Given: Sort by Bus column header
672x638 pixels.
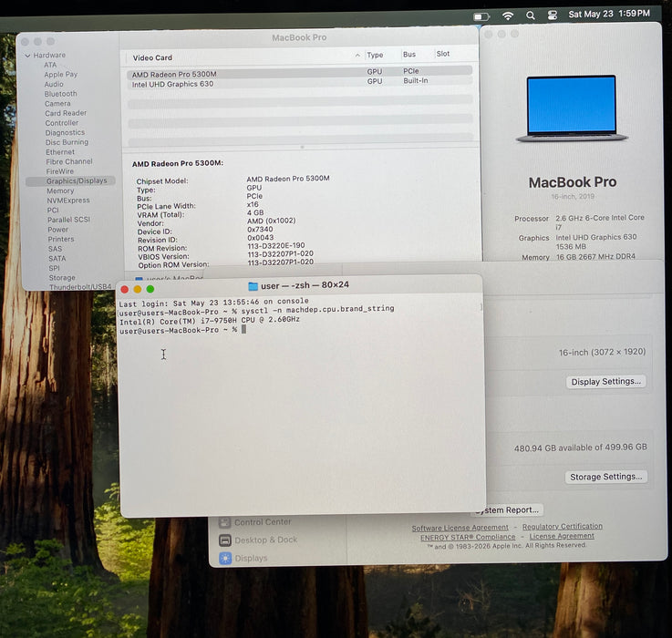Looking at the screenshot, I should 408,55.
